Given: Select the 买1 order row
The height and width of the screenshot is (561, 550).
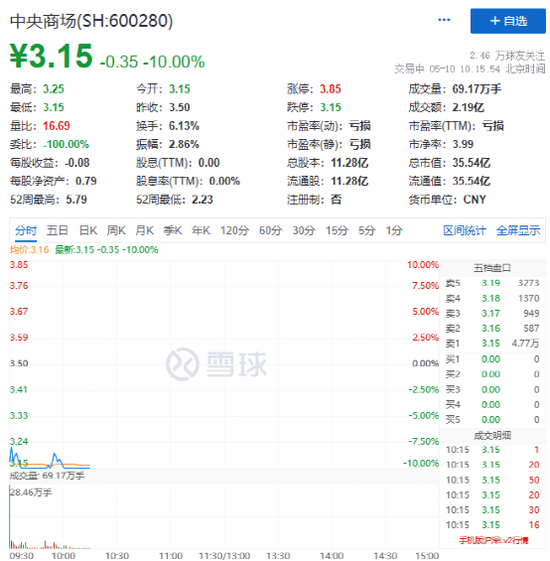Looking at the screenshot, I should click(492, 359).
